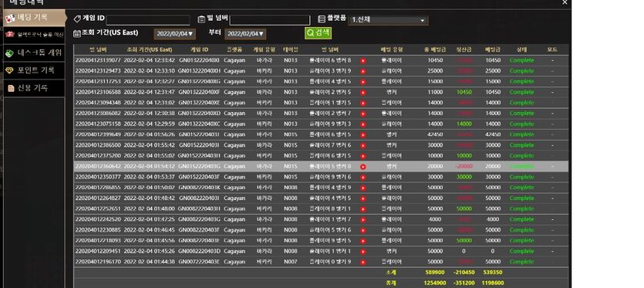
Task: Expand the 플랫폼 platform dropdown showing 1.전체
Action: [x=388, y=20]
